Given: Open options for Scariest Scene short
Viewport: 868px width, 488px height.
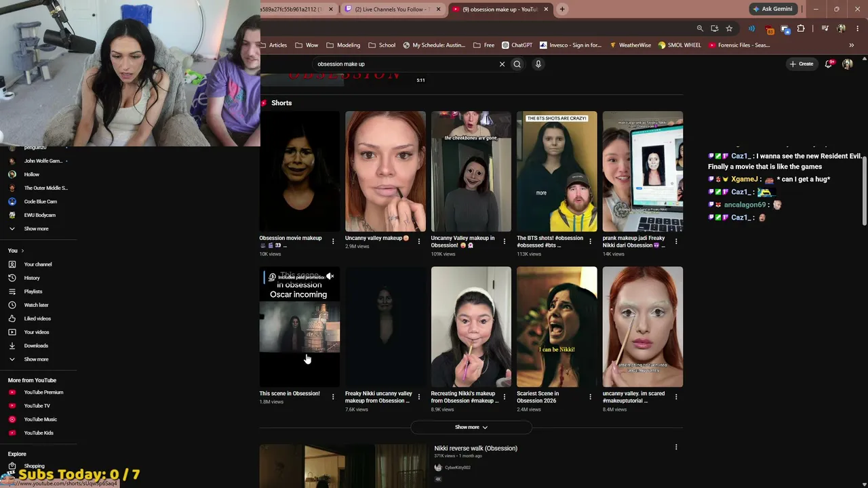Looking at the screenshot, I should click(590, 396).
